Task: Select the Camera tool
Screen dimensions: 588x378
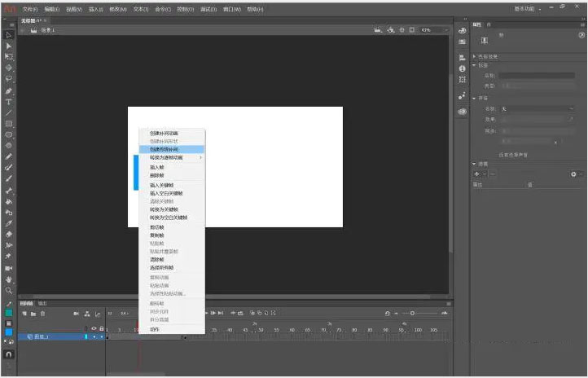Action: click(x=9, y=267)
